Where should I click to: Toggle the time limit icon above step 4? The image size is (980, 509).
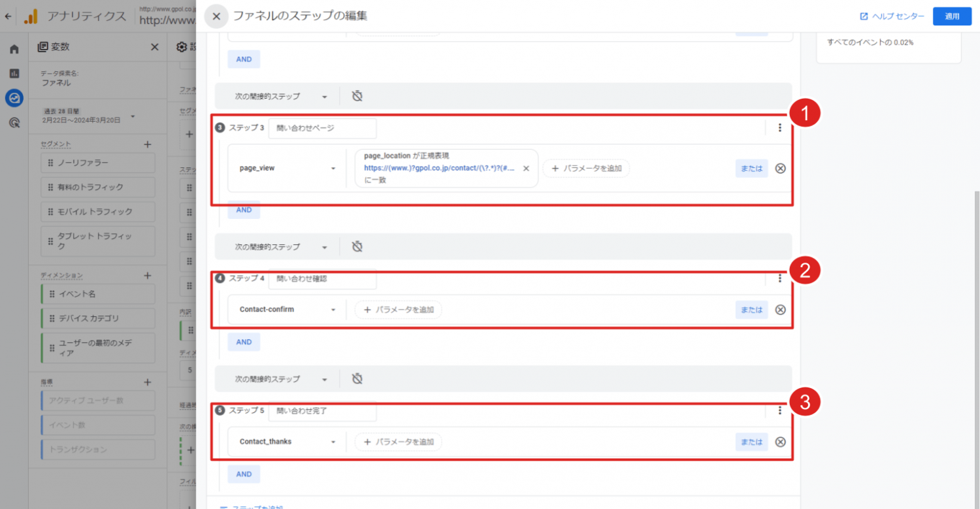(357, 247)
